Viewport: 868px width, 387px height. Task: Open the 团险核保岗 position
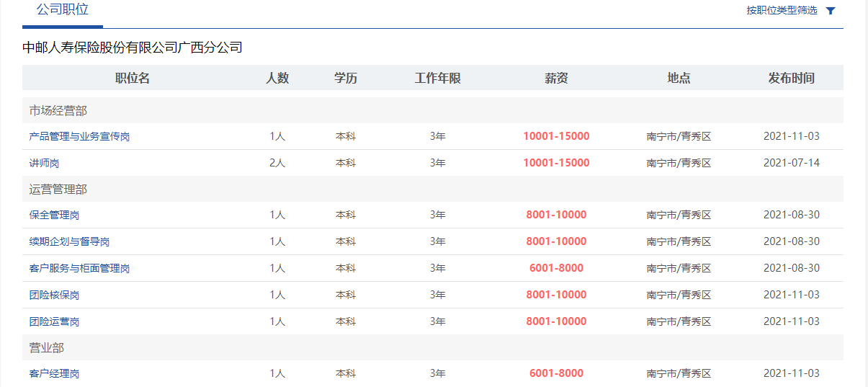click(54, 295)
